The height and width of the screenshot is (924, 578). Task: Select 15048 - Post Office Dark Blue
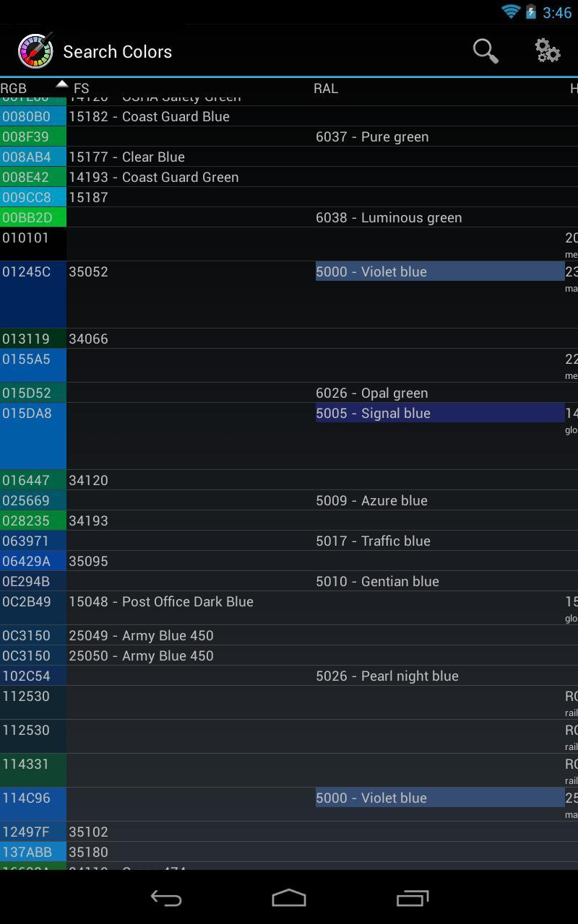coord(161,602)
